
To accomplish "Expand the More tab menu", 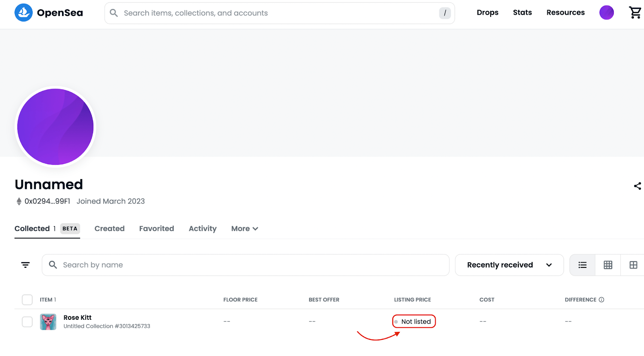I will (244, 229).
